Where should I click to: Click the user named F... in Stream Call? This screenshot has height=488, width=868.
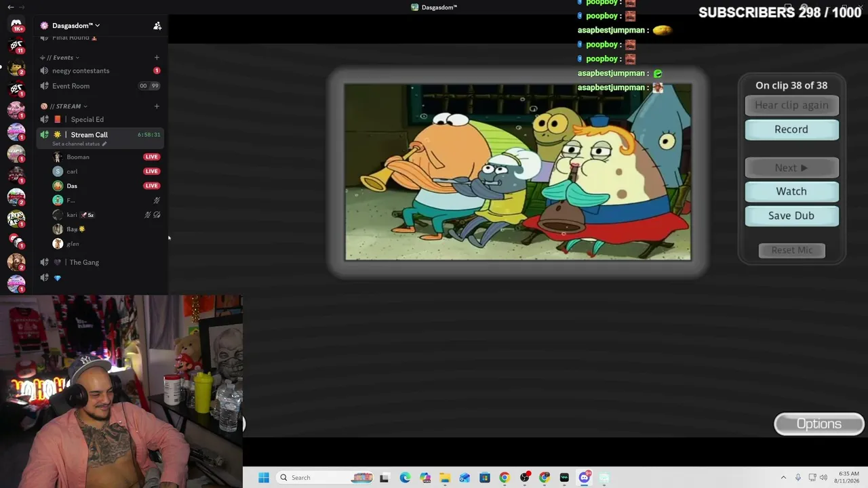[x=71, y=201]
